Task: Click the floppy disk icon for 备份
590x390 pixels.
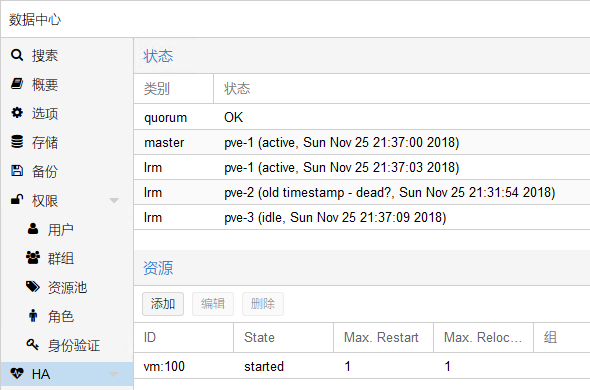Action: click(17, 171)
